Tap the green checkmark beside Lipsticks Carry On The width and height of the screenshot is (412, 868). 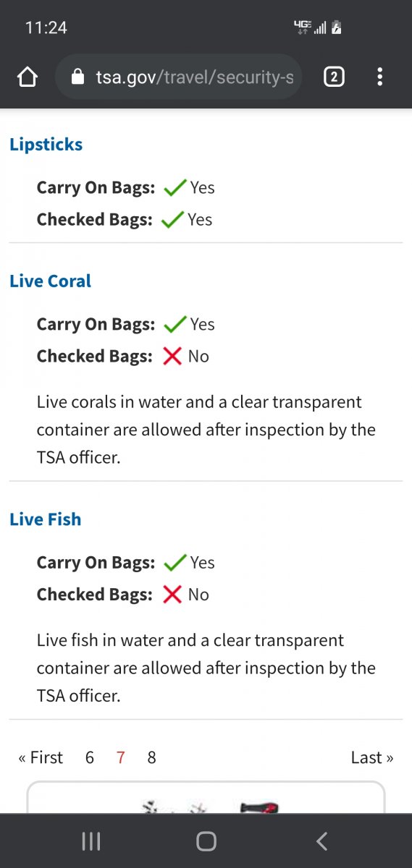[175, 188]
